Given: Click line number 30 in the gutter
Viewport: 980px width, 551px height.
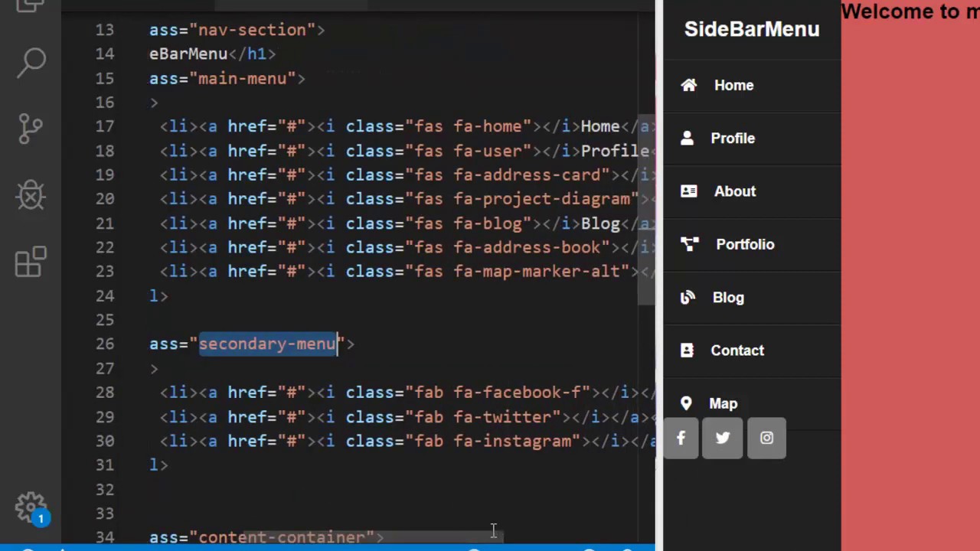Looking at the screenshot, I should (105, 441).
